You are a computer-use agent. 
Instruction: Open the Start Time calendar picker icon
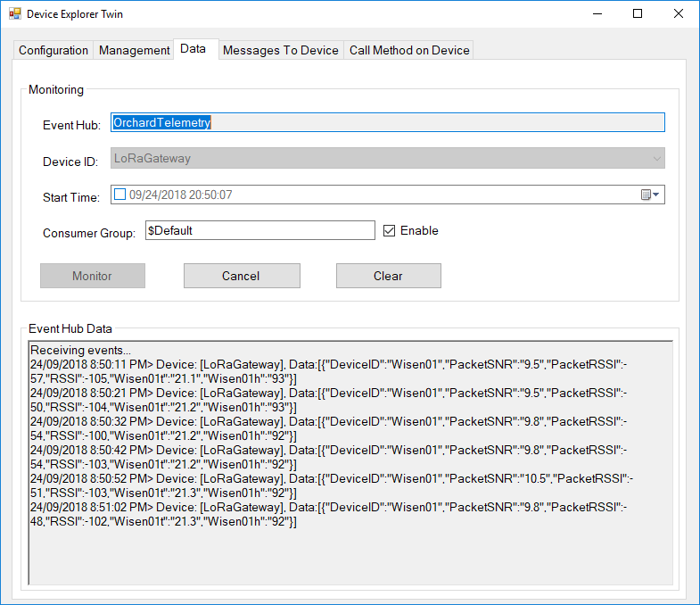(649, 195)
